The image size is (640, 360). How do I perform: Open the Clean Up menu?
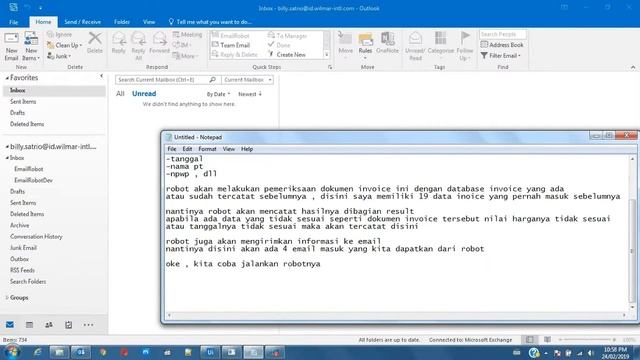pos(64,45)
